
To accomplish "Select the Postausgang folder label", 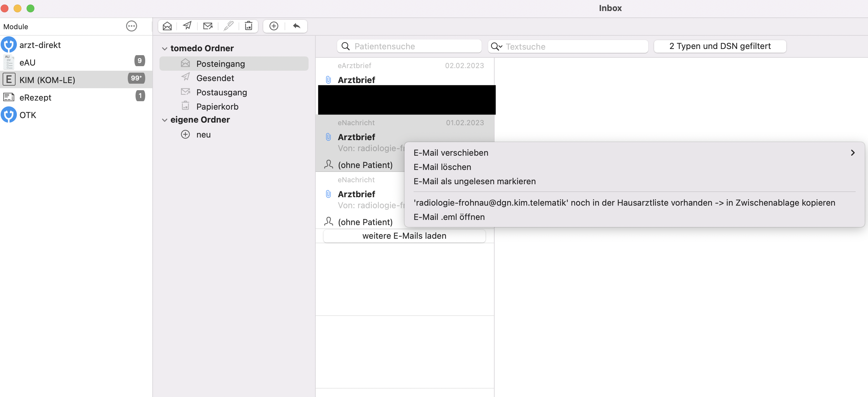I will [x=221, y=92].
